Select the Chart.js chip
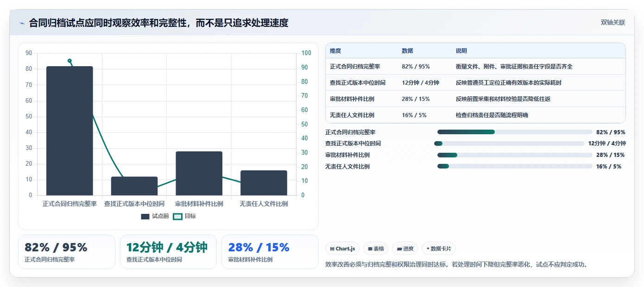This screenshot has height=287, width=644. [342, 249]
